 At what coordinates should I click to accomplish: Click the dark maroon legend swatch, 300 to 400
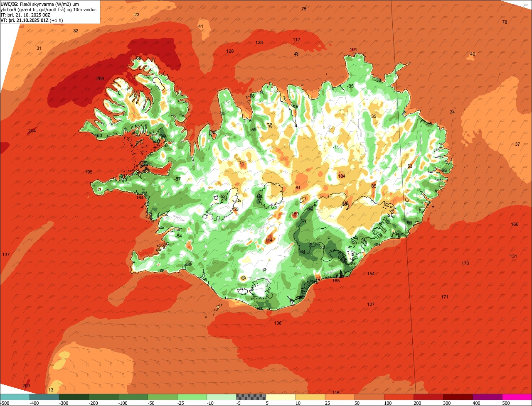tap(458, 397)
